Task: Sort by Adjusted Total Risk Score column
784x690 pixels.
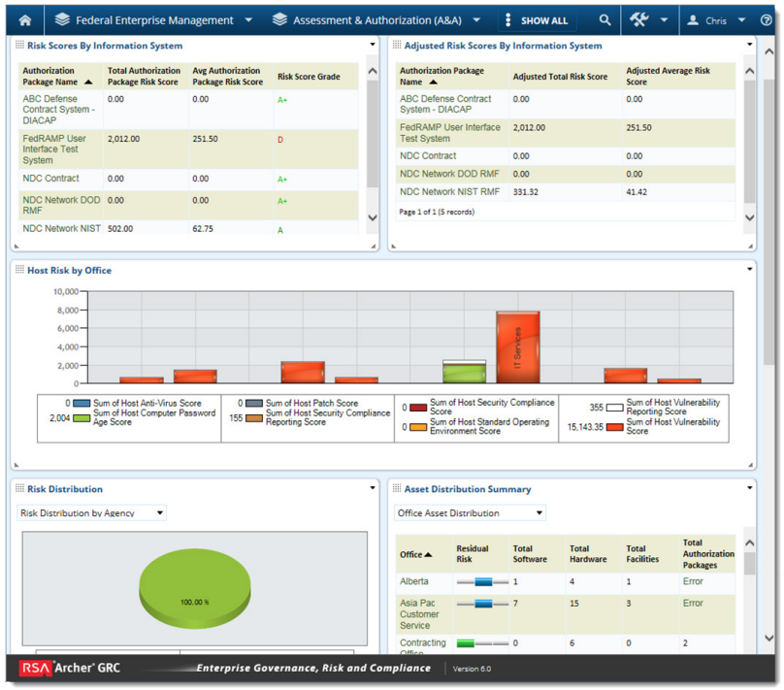Action: [560, 77]
